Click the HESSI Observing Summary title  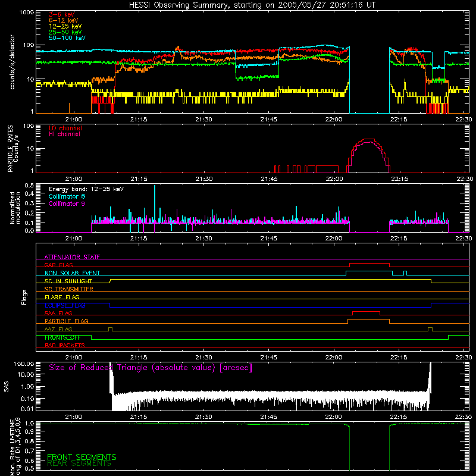click(252, 5)
